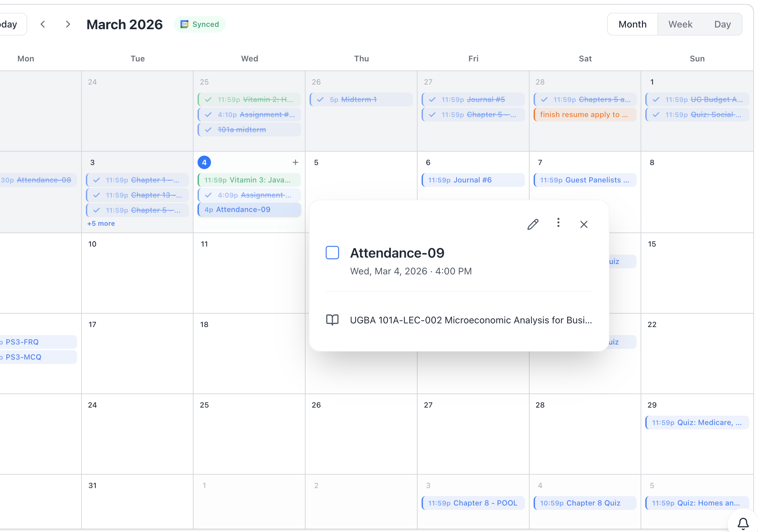The width and height of the screenshot is (758, 532).
Task: Open the Journal #6 event
Action: click(473, 180)
